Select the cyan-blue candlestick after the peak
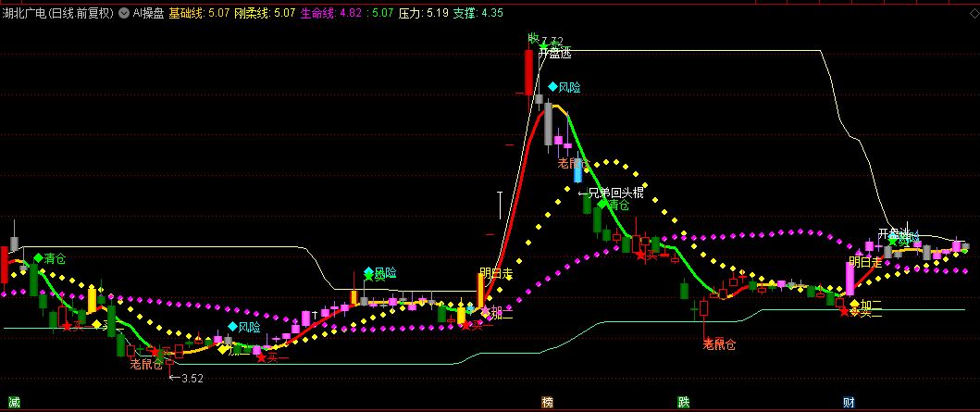This screenshot has height=412, width=980. coord(578,170)
